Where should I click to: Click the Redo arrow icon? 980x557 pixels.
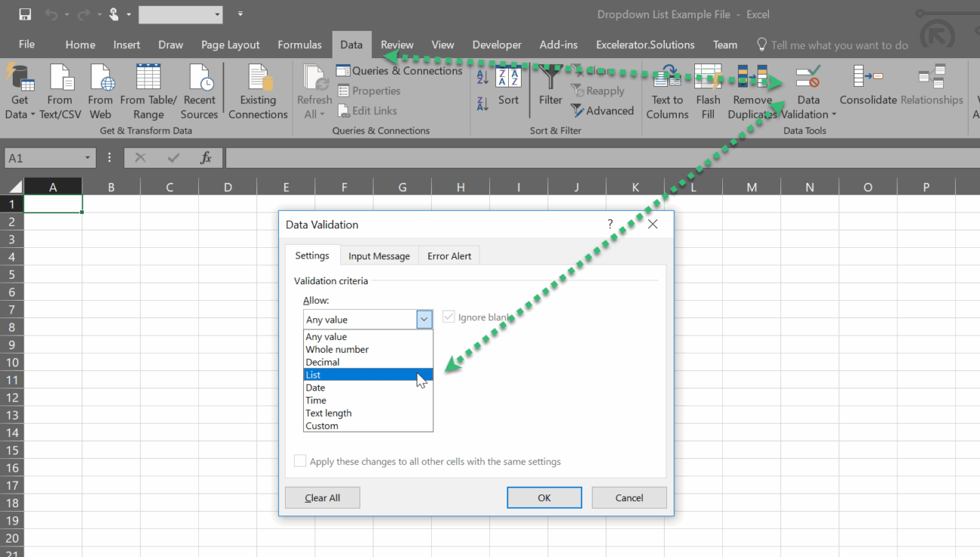pos(82,14)
